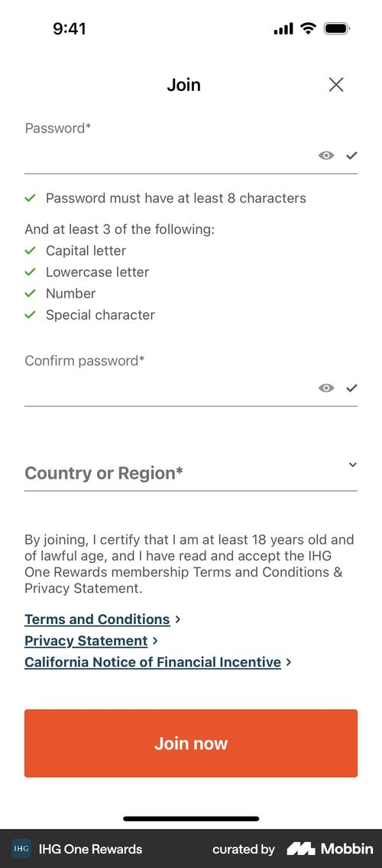
Task: Open California Notice of Financial Incentive
Action: point(153,662)
